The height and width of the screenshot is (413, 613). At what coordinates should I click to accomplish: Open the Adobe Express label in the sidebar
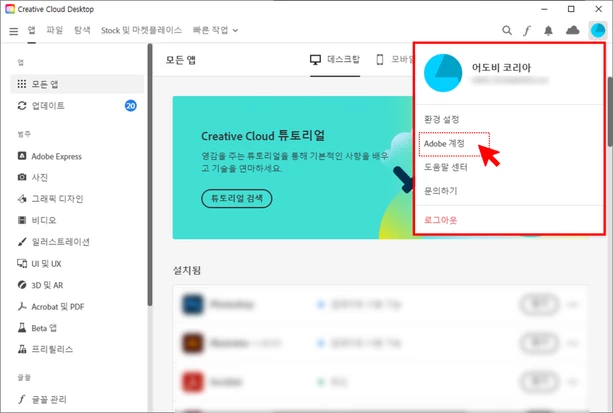click(57, 156)
